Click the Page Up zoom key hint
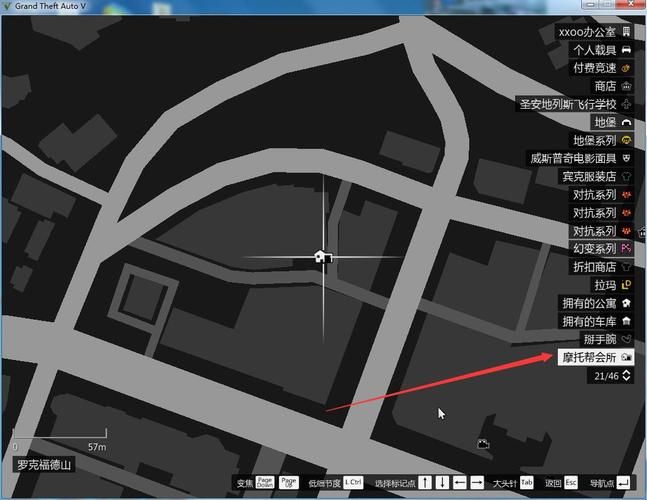647x500 pixels. coord(288,482)
